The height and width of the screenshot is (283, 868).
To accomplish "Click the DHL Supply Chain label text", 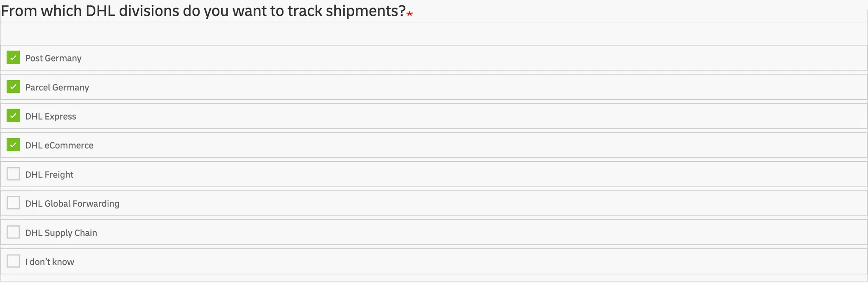I will click(61, 233).
